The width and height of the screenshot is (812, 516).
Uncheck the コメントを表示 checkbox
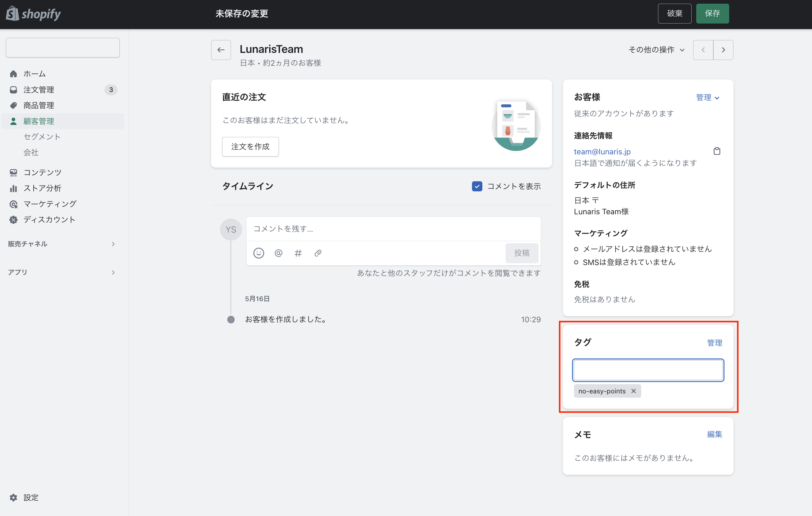pyautogui.click(x=477, y=186)
